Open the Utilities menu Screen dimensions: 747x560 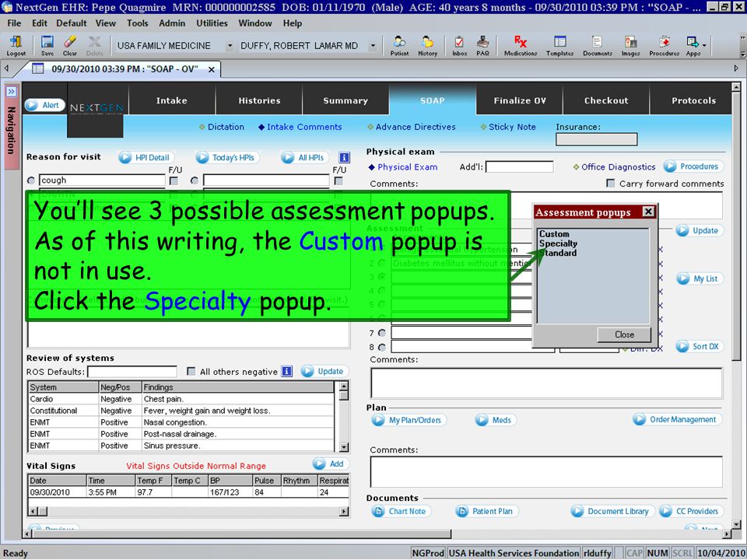point(212,23)
